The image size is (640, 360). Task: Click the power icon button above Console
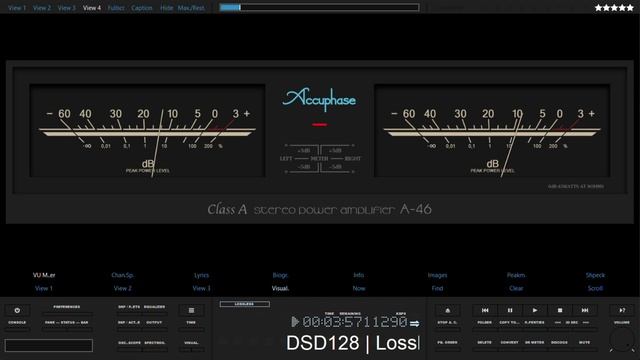coord(17,310)
